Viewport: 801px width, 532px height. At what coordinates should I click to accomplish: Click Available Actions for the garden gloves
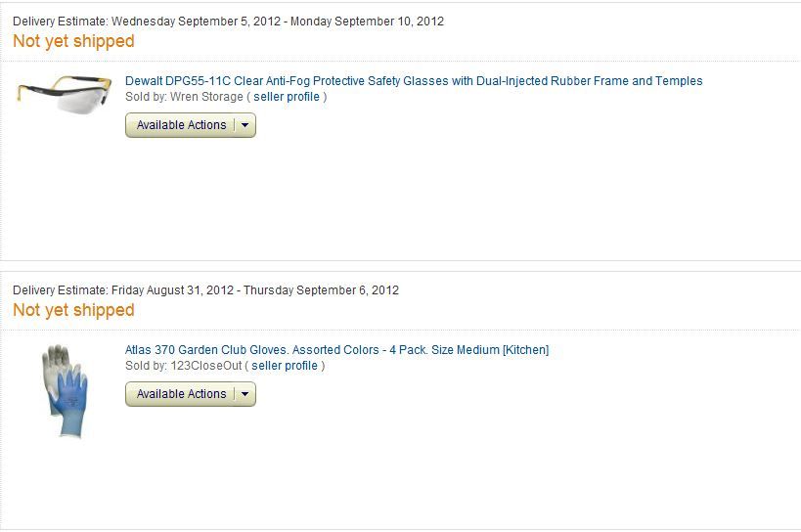pyautogui.click(x=181, y=394)
